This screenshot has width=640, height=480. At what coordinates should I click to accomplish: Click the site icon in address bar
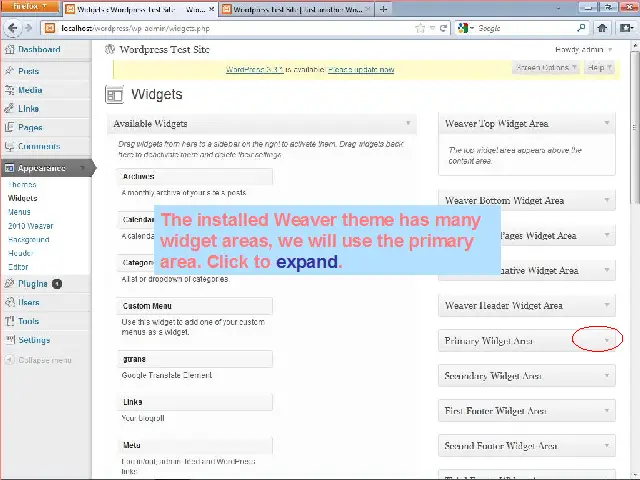[50, 28]
